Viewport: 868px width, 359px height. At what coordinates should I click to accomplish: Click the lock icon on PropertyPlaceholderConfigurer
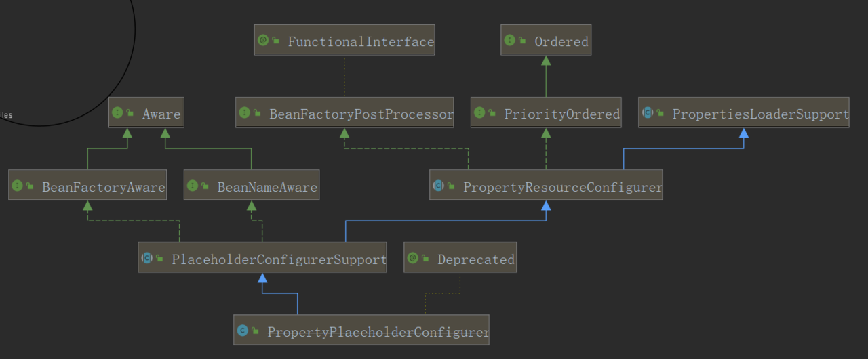point(255,331)
